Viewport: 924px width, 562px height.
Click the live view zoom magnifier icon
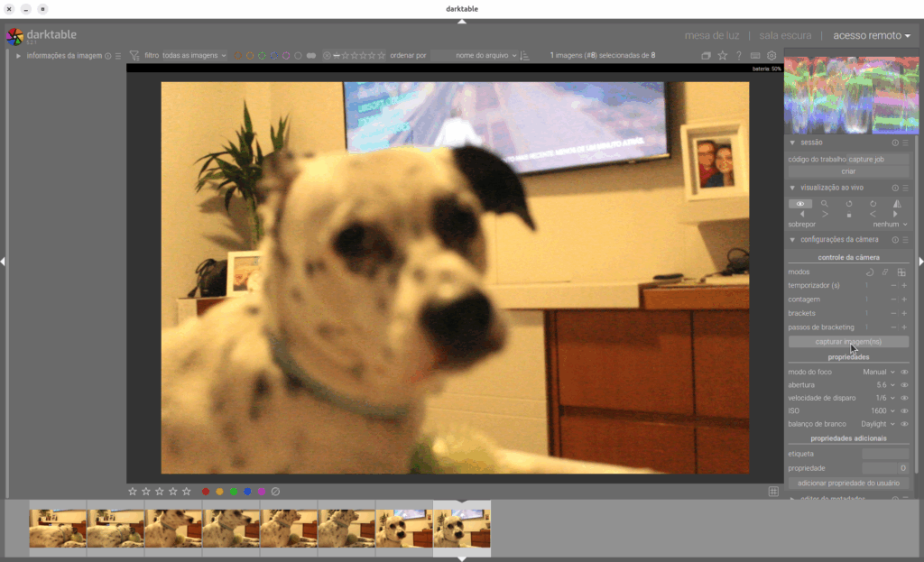tap(824, 204)
